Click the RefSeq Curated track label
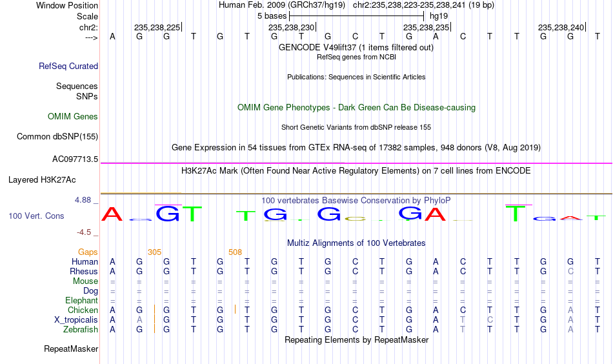 [x=68, y=66]
